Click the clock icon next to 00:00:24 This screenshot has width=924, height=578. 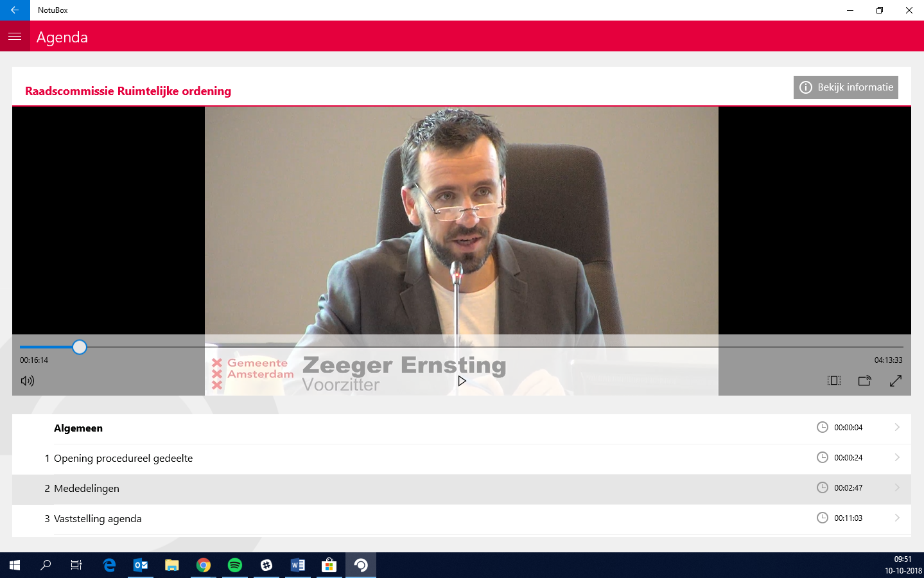click(x=823, y=457)
